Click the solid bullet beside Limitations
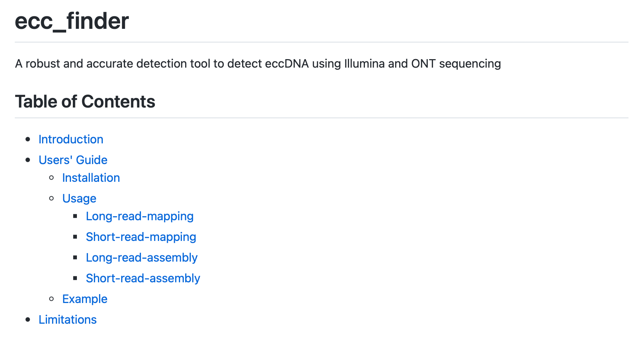The width and height of the screenshot is (644, 337). pyautogui.click(x=28, y=320)
